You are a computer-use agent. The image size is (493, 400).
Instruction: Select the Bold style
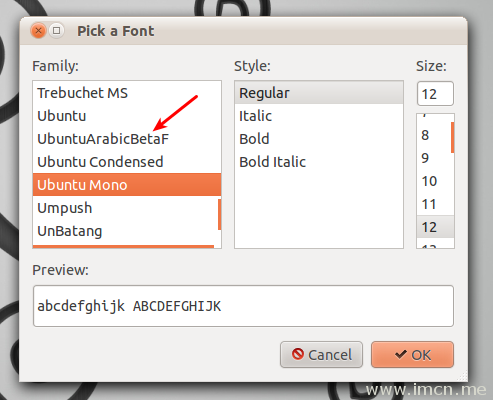(319, 139)
